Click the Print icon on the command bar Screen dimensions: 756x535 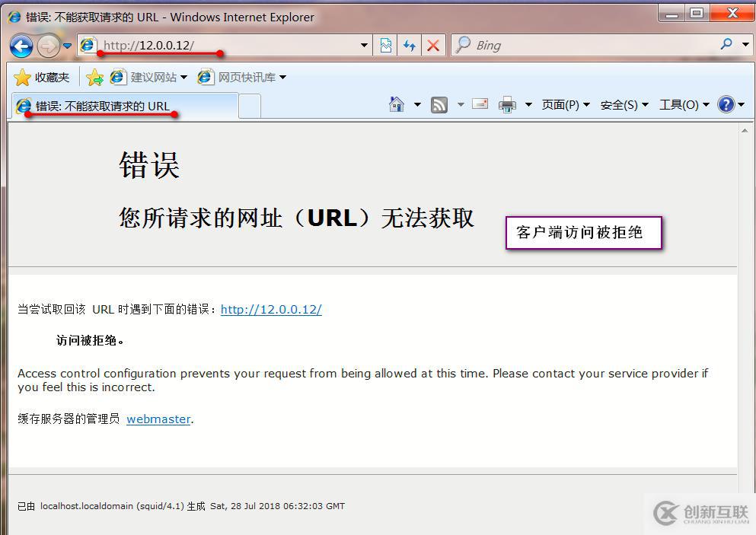click(x=507, y=104)
